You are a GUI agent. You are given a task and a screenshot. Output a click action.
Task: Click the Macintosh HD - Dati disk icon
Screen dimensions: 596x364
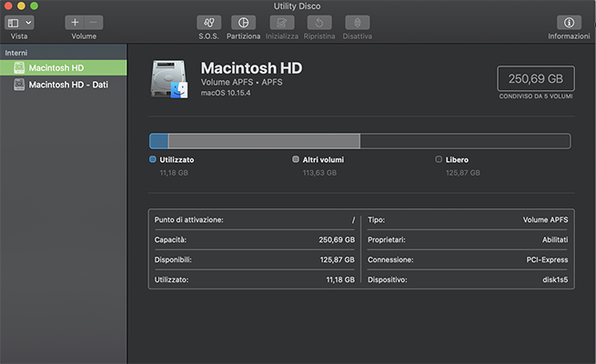pyautogui.click(x=19, y=85)
